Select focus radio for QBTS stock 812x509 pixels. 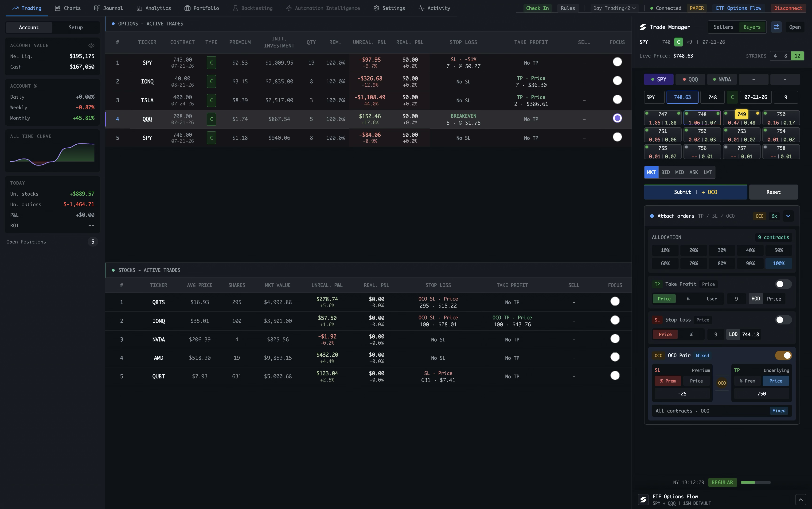[x=615, y=301]
